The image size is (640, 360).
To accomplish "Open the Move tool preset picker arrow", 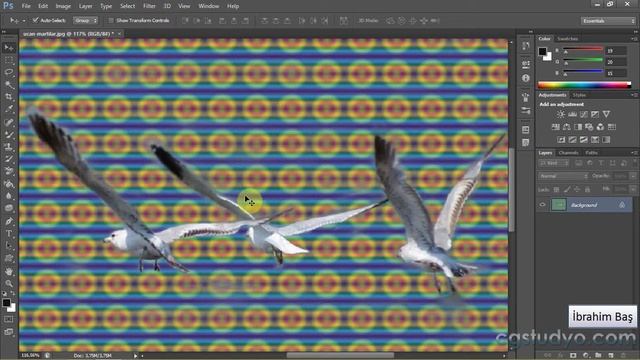I will coord(24,20).
